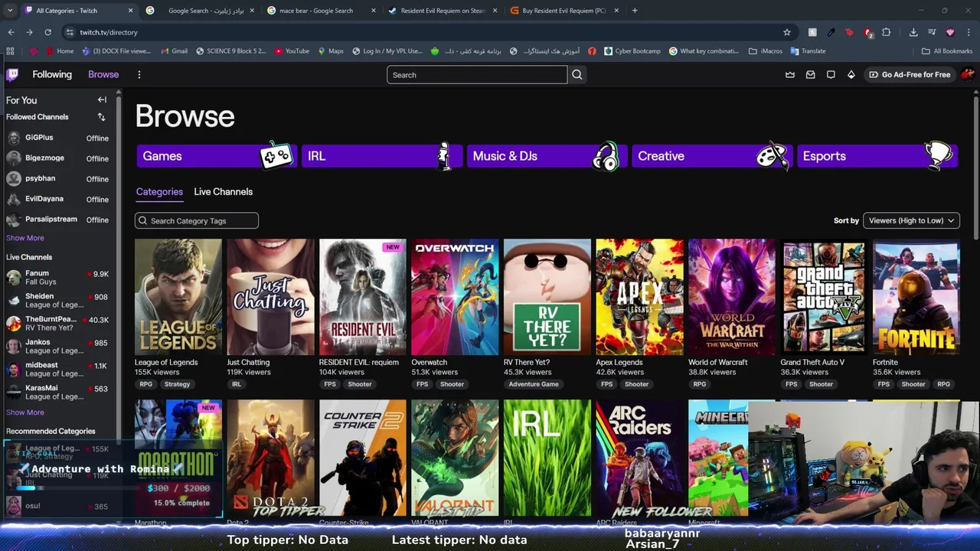Click the Strategy tag under League of Legends
The height and width of the screenshot is (551, 980).
[177, 384]
